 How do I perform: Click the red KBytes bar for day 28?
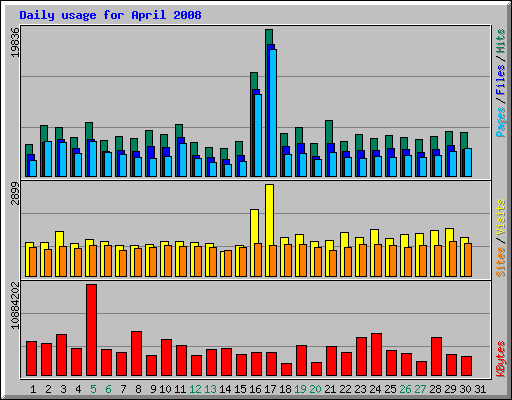tap(437, 356)
